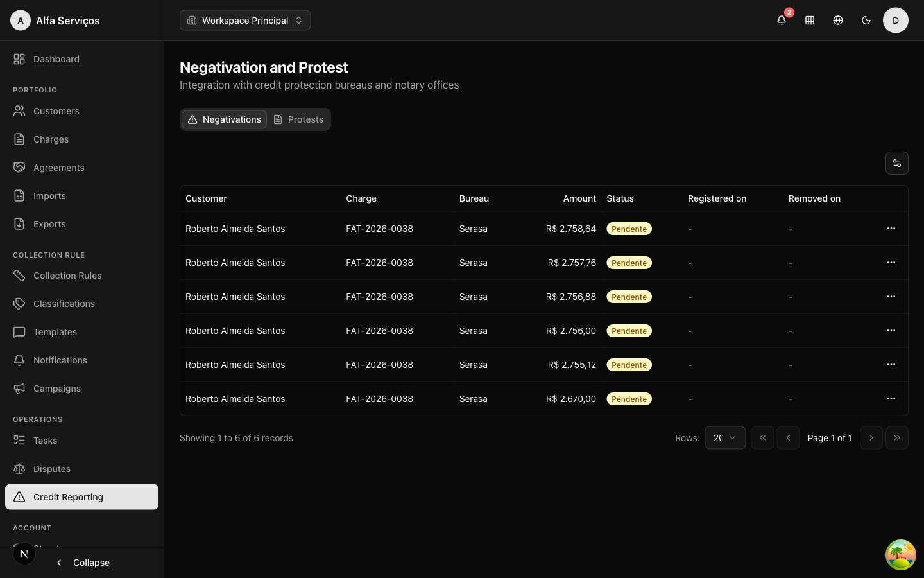Toggle dark mode moon icon

[866, 21]
